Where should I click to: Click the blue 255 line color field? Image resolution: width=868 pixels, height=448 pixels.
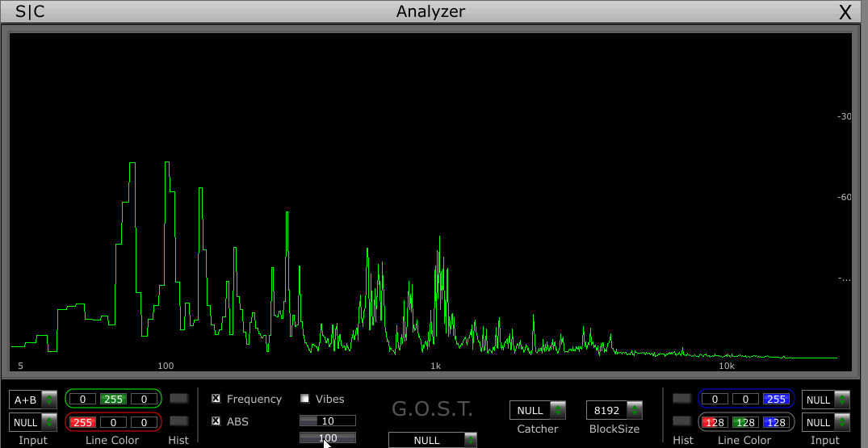[x=777, y=399]
